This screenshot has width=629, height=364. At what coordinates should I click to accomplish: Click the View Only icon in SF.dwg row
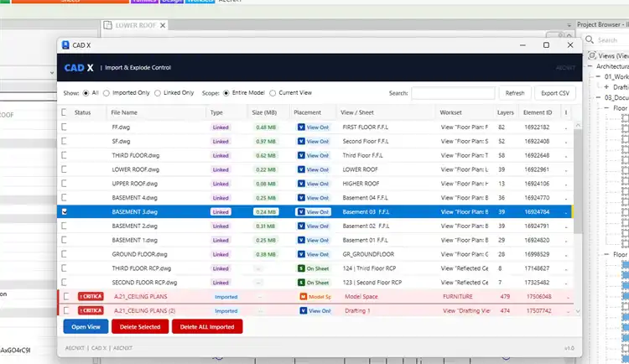coord(301,141)
